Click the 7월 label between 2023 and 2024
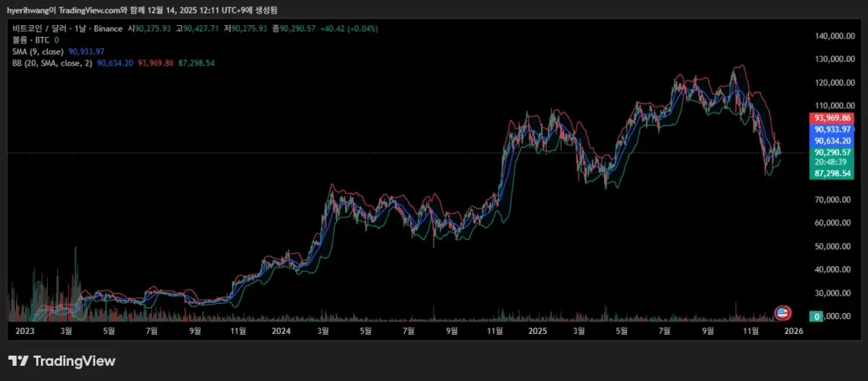868x381 pixels. coord(152,330)
